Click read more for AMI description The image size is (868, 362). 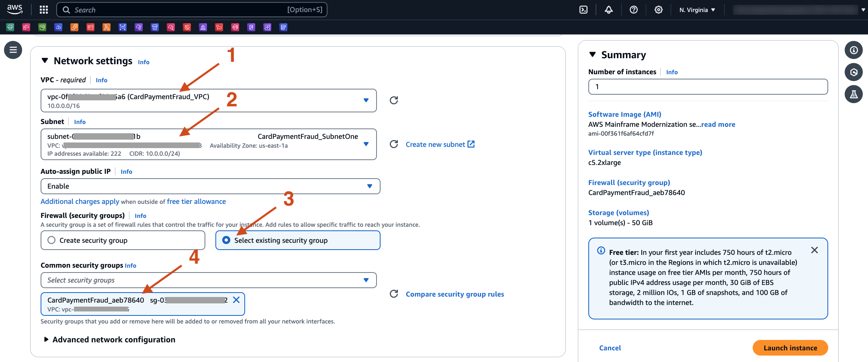tap(718, 124)
